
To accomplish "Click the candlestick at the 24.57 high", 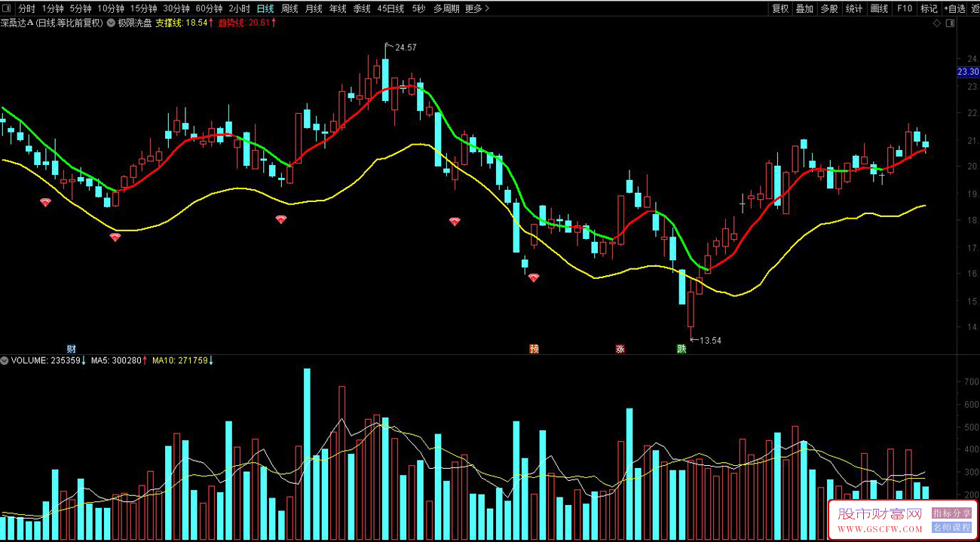I will click(x=385, y=72).
